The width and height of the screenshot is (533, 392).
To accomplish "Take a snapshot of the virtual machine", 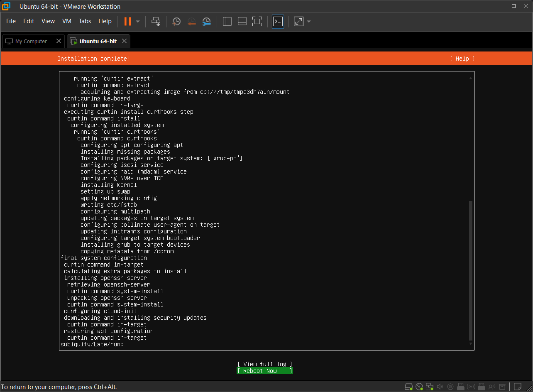I will tap(176, 22).
